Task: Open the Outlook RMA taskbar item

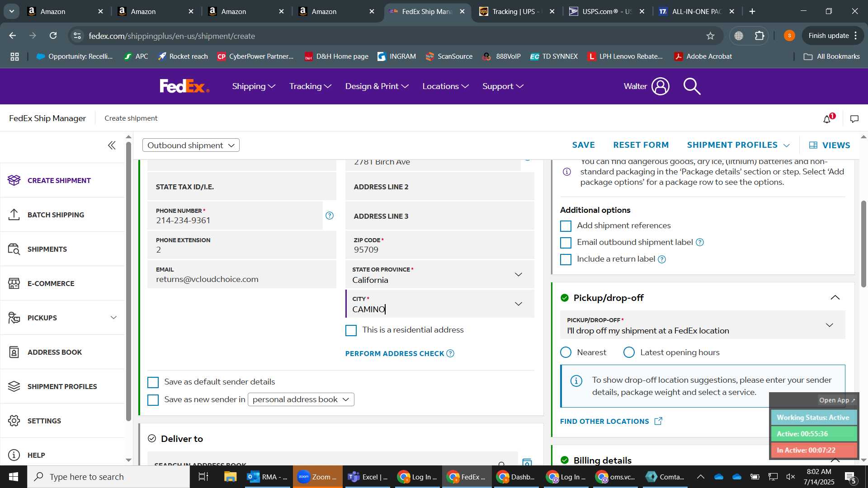Action: tap(268, 477)
